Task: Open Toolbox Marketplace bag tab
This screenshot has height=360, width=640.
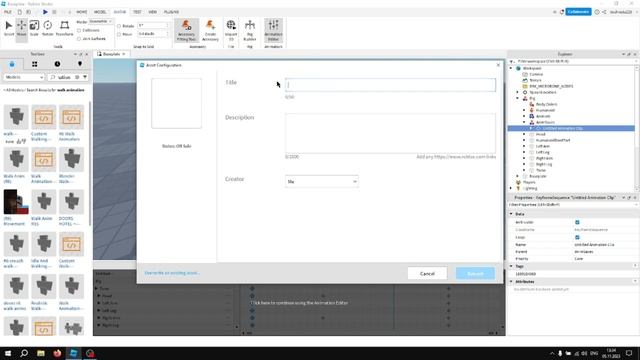Action: (x=12, y=64)
